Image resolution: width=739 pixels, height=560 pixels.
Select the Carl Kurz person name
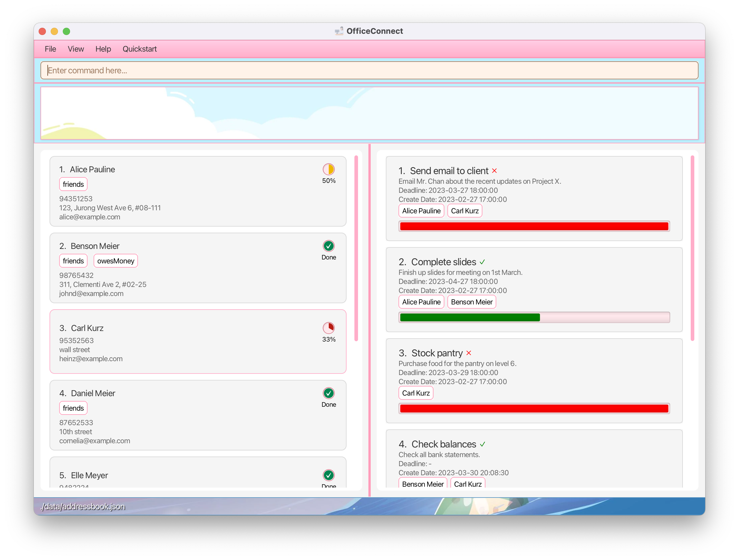[87, 328]
